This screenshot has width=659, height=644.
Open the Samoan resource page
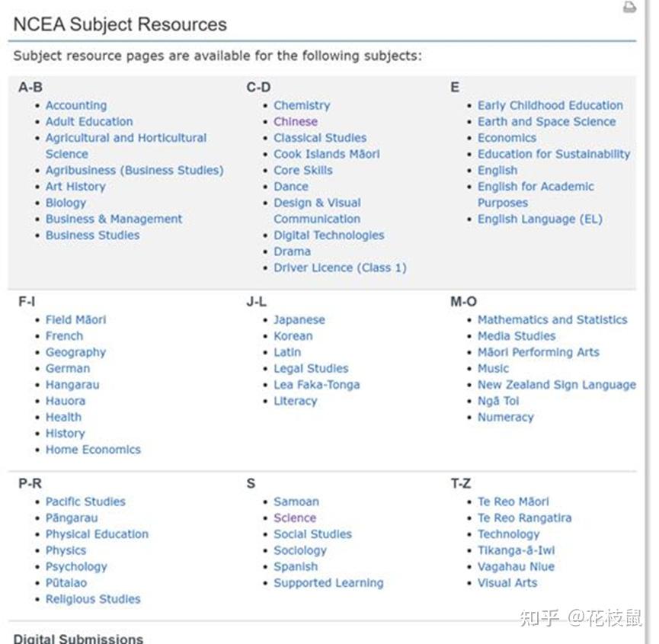296,501
